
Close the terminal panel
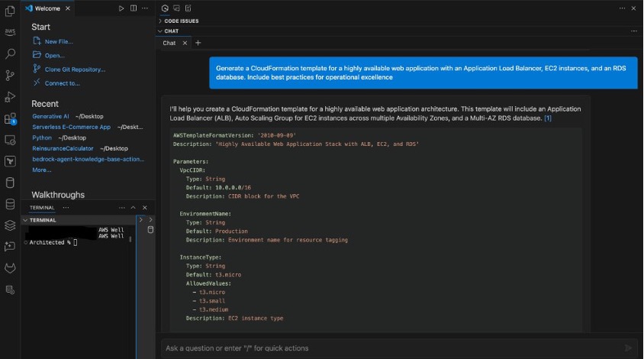pos(144,208)
